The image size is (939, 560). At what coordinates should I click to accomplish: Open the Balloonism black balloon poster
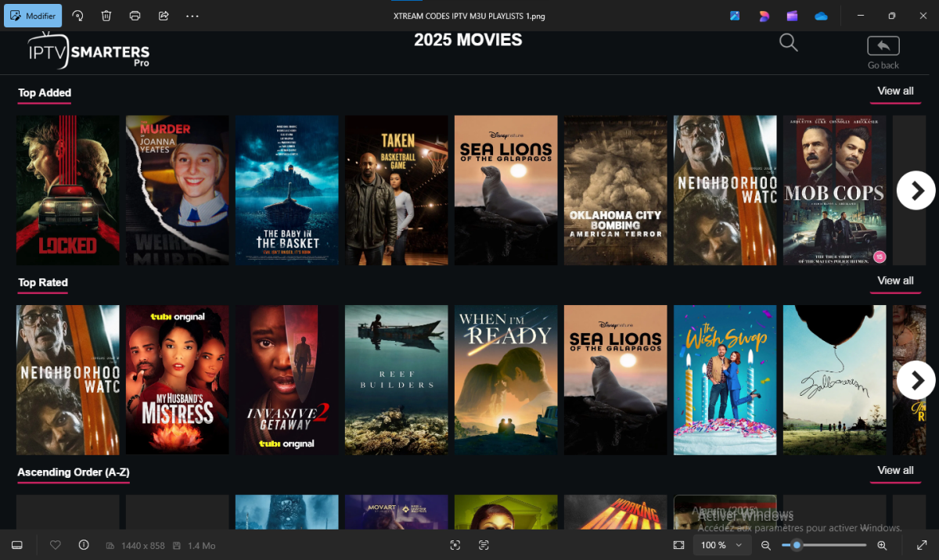click(835, 380)
